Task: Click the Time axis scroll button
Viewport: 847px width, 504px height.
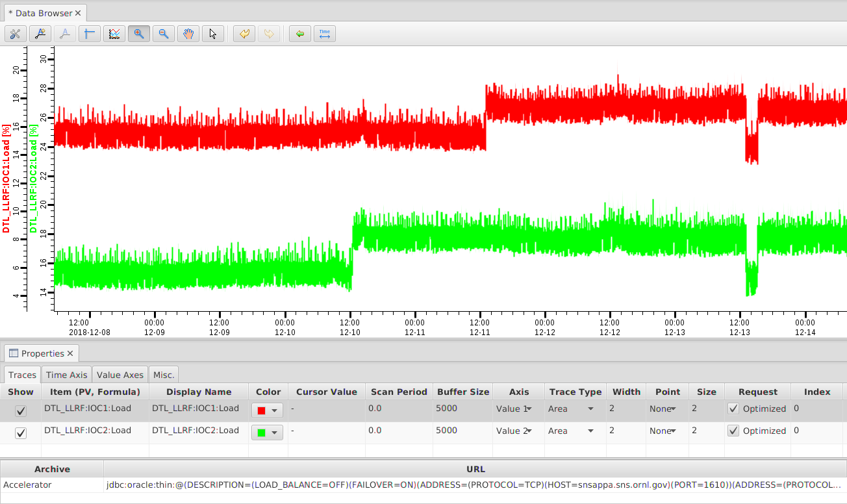Action: coord(325,34)
